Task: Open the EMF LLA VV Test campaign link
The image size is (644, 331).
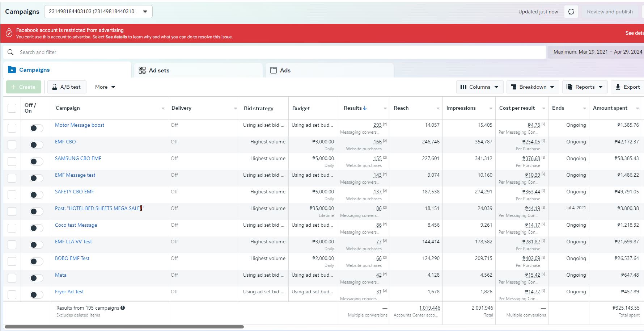Action: click(x=73, y=242)
